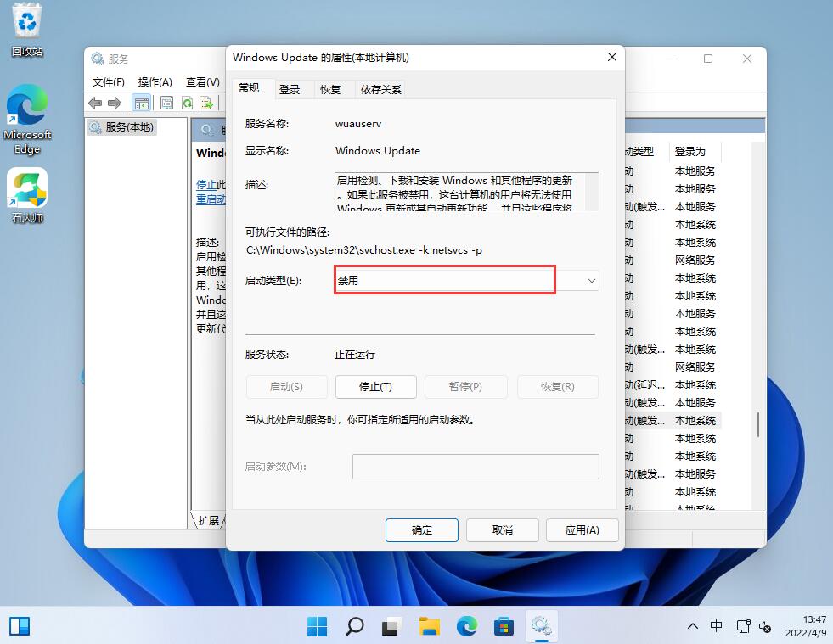Screen dimensions: 833x644
Task: Click the Forward navigation arrow in Services toolbar
Action: (114, 103)
